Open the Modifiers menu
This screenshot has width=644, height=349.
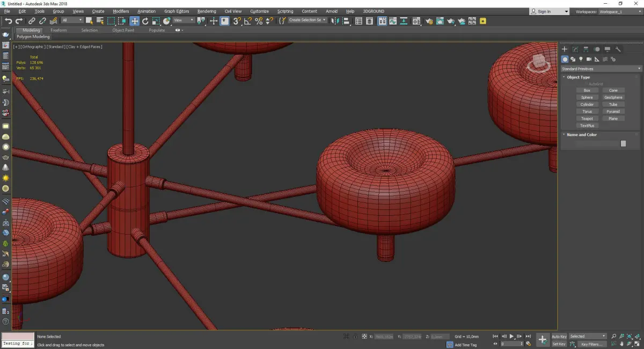coord(121,11)
